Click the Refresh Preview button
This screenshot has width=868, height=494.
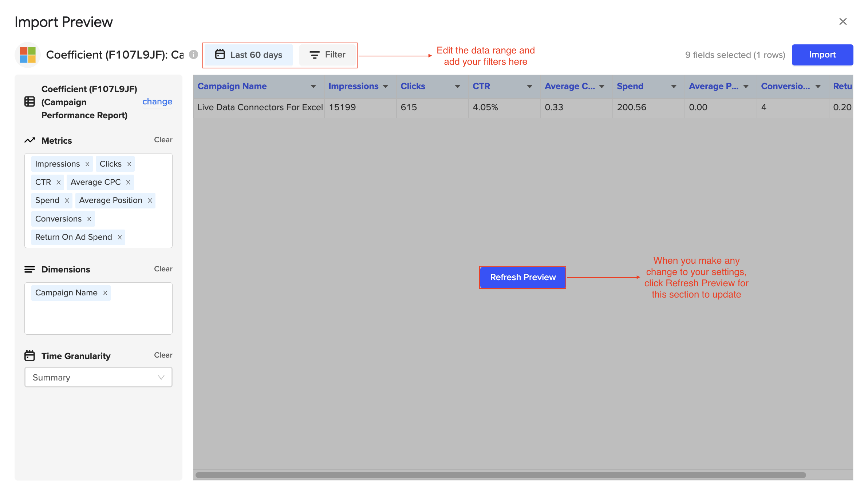pos(523,277)
